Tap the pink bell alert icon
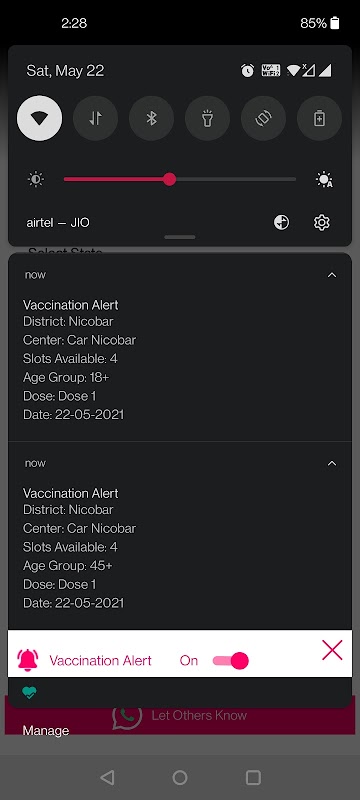The height and width of the screenshot is (800, 360). 28,660
